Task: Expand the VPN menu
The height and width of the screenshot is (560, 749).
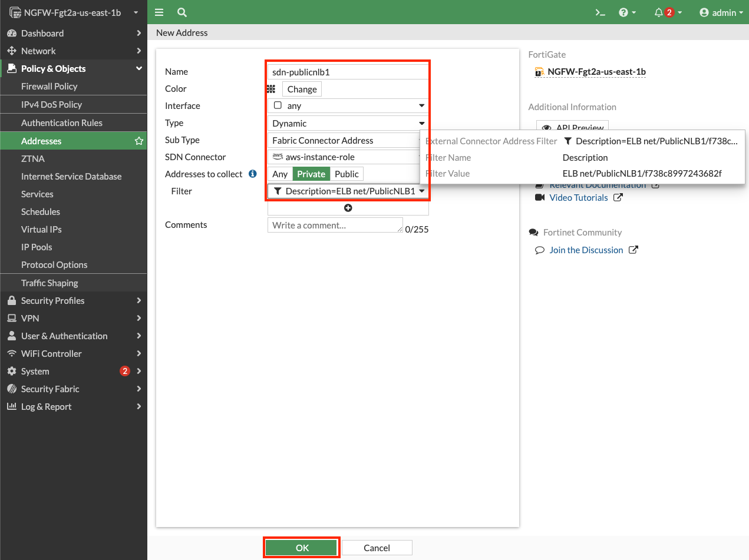Action: [x=74, y=318]
